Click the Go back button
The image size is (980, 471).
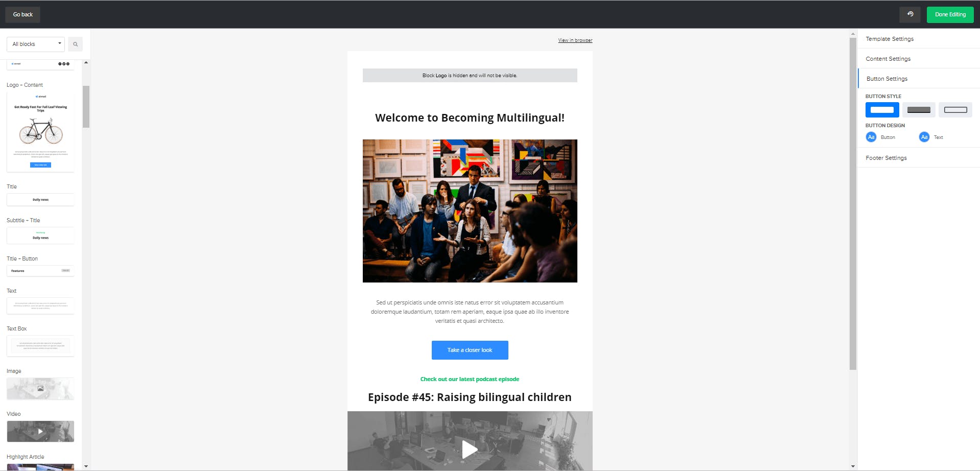pyautogui.click(x=22, y=14)
